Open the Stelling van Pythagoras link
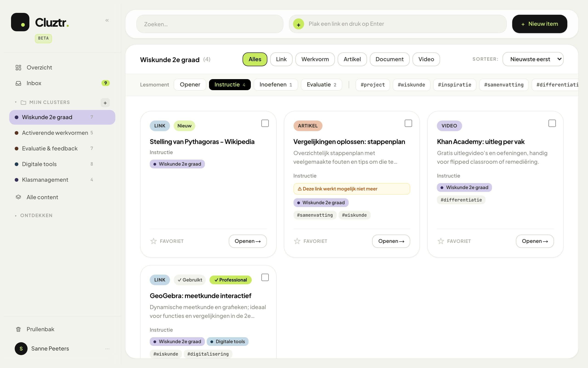 248,241
